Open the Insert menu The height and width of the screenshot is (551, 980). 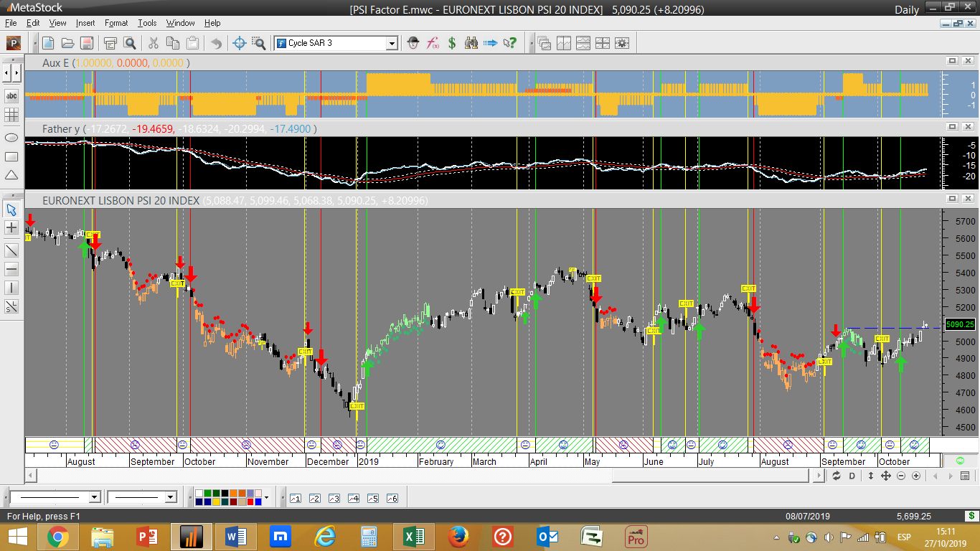[x=85, y=23]
